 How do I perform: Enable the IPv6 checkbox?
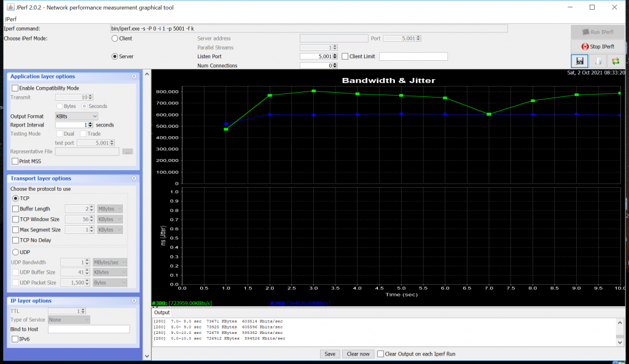tap(15, 339)
